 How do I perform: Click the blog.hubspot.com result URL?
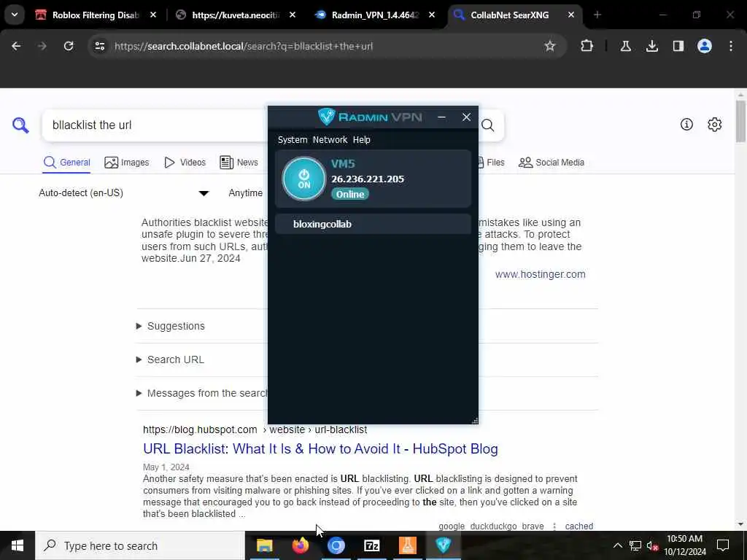click(x=255, y=429)
